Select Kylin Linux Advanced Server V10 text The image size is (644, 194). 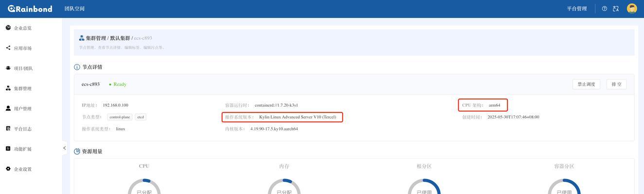(x=297, y=117)
